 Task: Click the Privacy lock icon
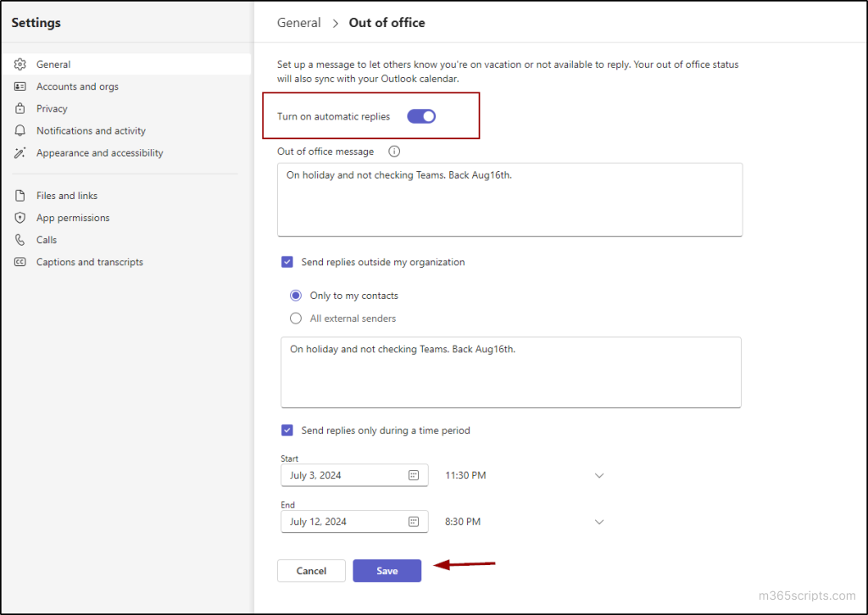pos(19,108)
